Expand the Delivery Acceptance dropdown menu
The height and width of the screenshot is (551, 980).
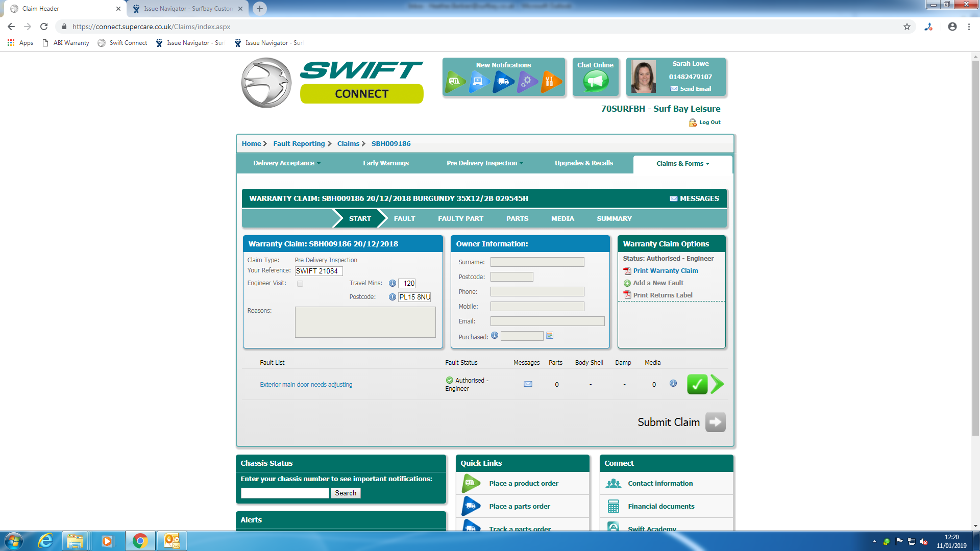coord(287,163)
